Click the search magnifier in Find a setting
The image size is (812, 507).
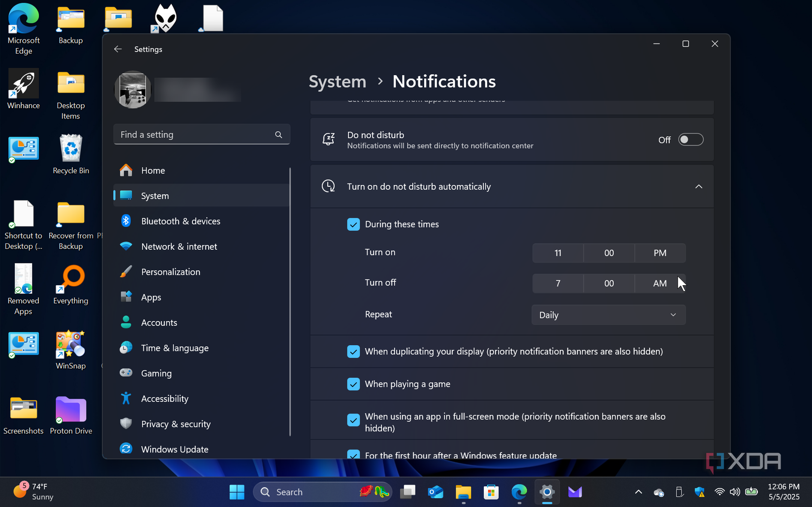click(x=279, y=135)
